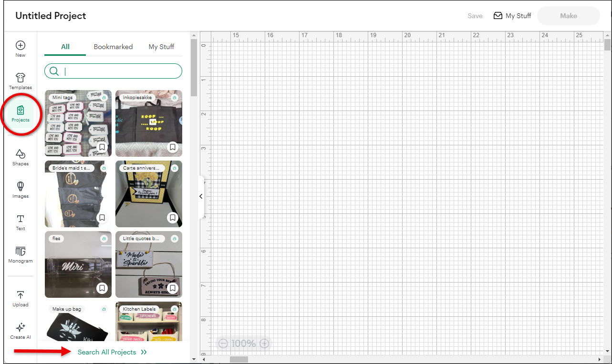The width and height of the screenshot is (612, 364).
Task: Open the My Stuff inbox menu
Action: coord(512,15)
